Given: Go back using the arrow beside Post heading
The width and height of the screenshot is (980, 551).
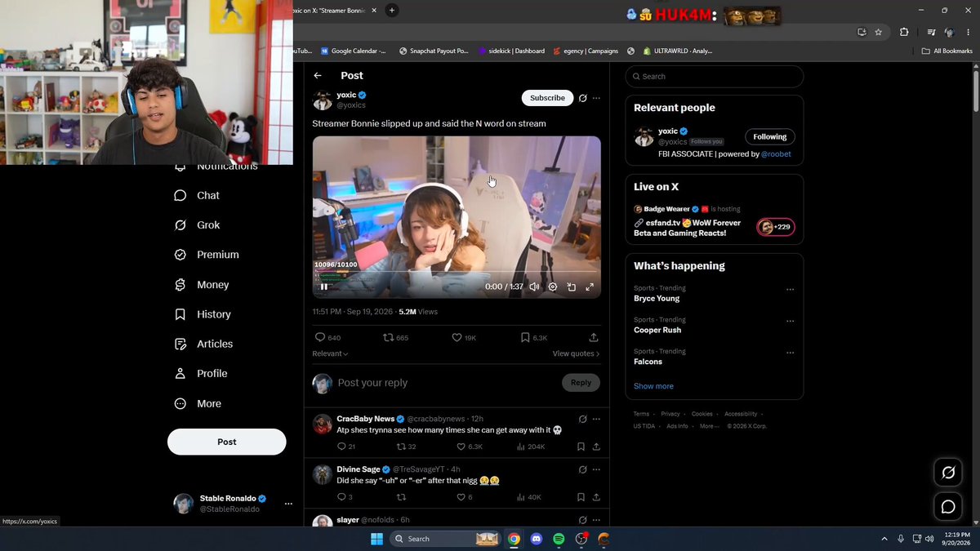Looking at the screenshot, I should click(x=318, y=76).
